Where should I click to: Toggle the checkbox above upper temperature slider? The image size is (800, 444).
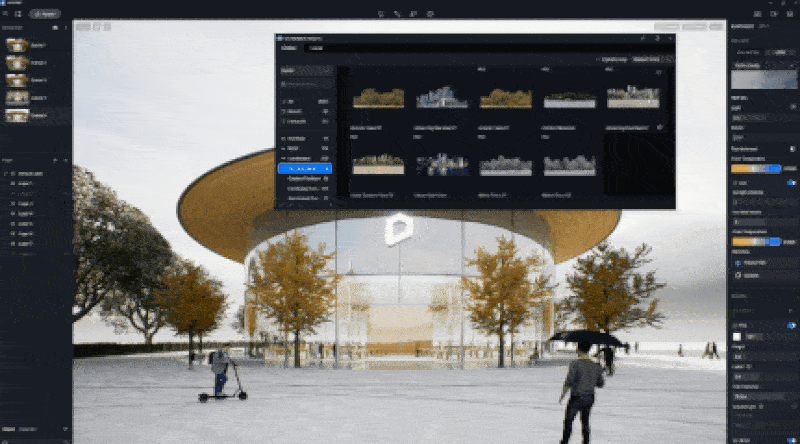(x=792, y=149)
